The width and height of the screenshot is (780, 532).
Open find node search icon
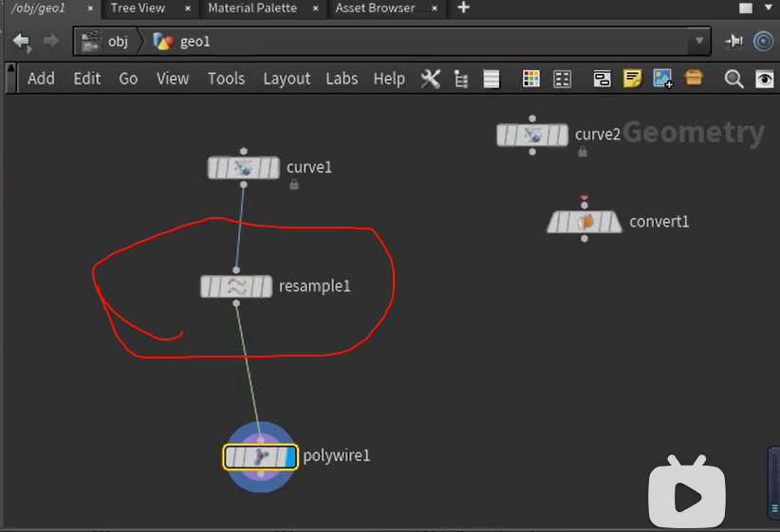click(734, 79)
